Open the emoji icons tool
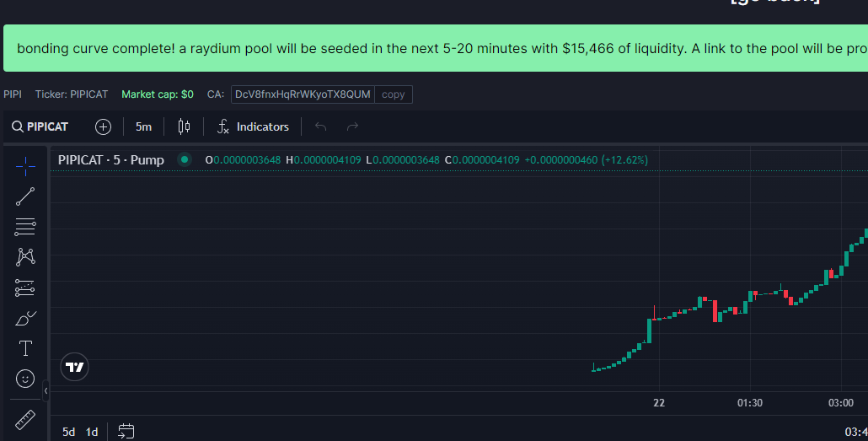 coord(25,379)
